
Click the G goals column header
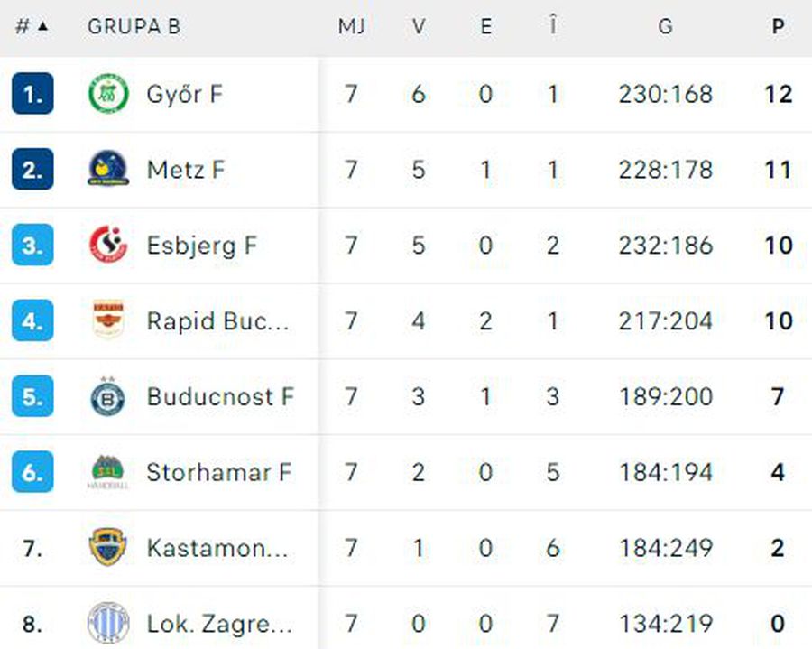pyautogui.click(x=666, y=26)
